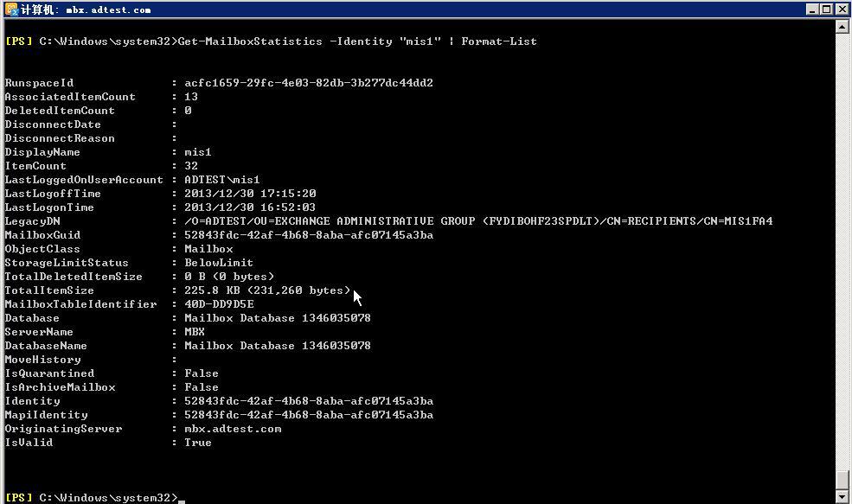The height and width of the screenshot is (504, 852).
Task: Minimize the mbx.adtest.com console window
Action: (812, 10)
